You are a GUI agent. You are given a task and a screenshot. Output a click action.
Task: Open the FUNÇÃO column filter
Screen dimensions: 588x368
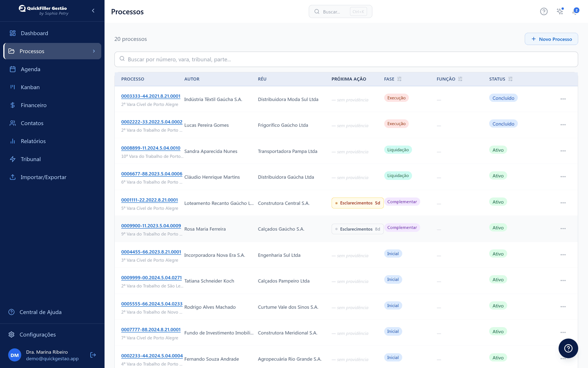tap(460, 79)
